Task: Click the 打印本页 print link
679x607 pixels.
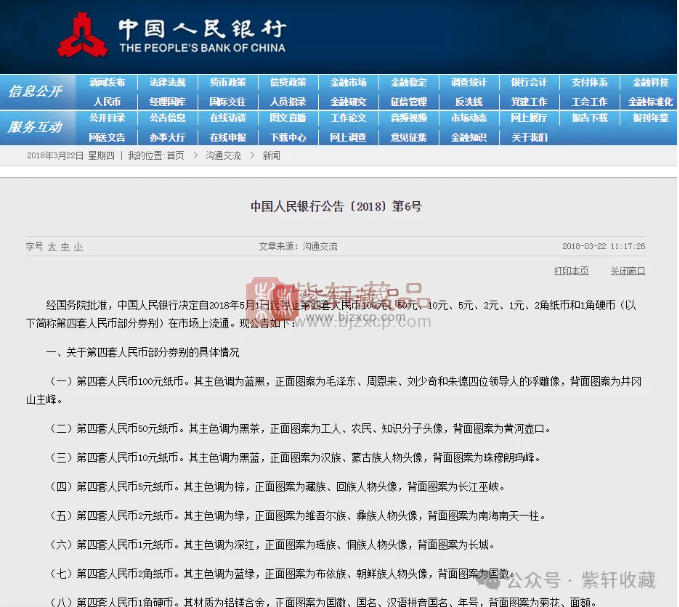Action: pyautogui.click(x=571, y=271)
